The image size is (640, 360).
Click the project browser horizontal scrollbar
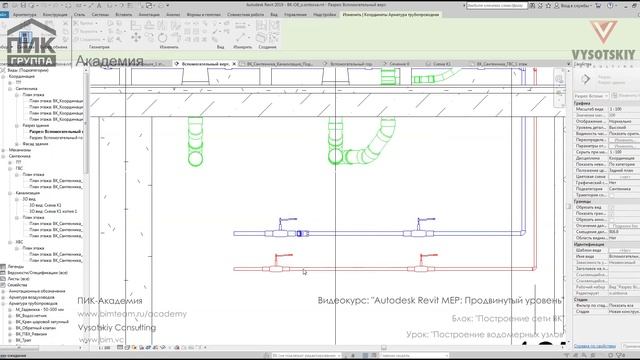20,348
